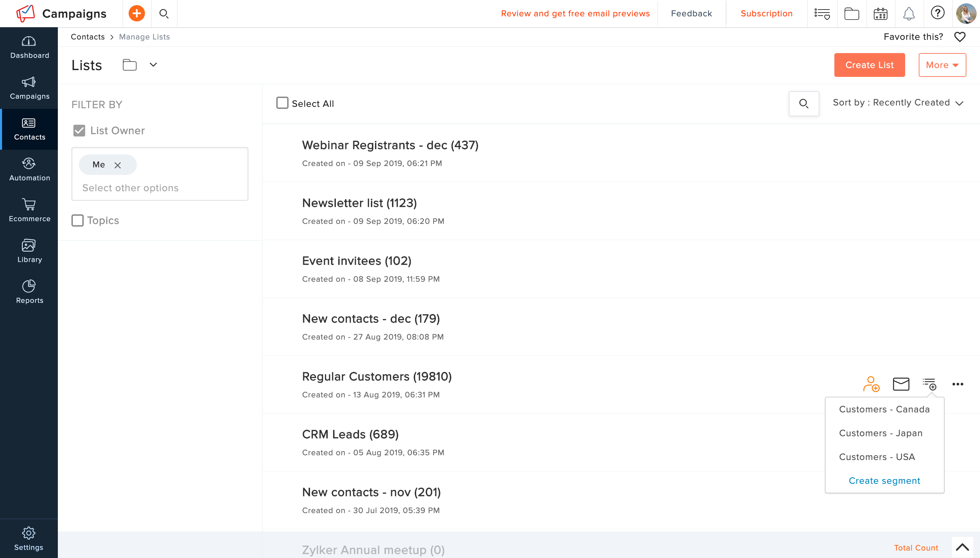The height and width of the screenshot is (558, 980).
Task: Click the envelope icon on Regular Customers row
Action: pos(901,384)
